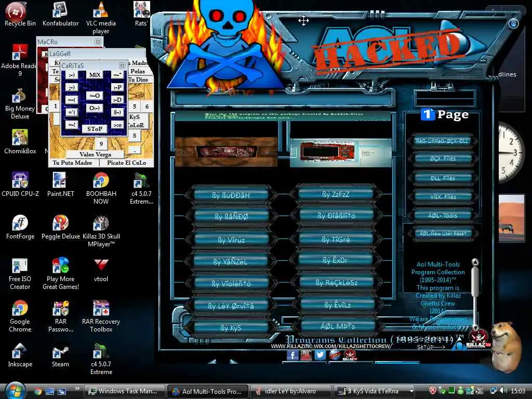Click the Twitter icon in Aol Multi-Tools

(320, 355)
